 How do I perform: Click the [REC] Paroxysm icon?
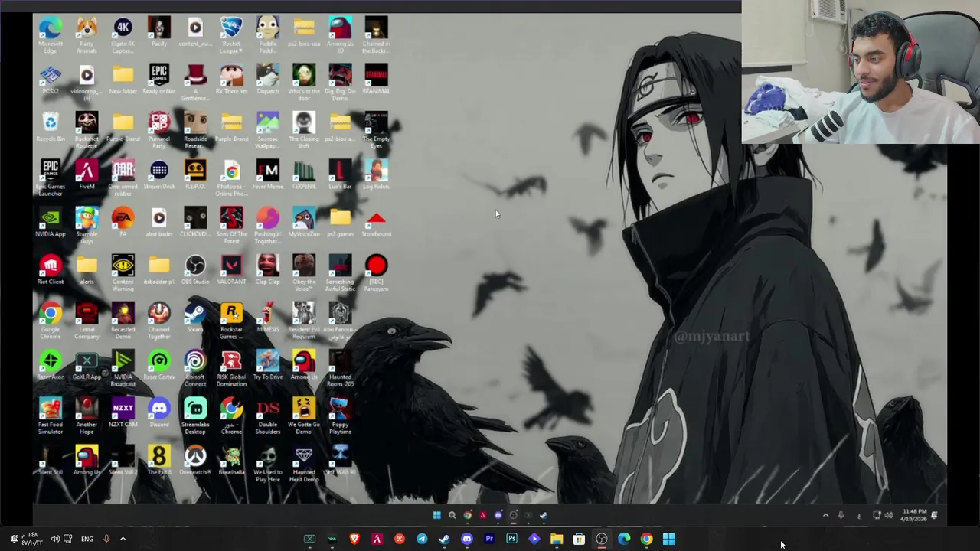[x=376, y=273]
